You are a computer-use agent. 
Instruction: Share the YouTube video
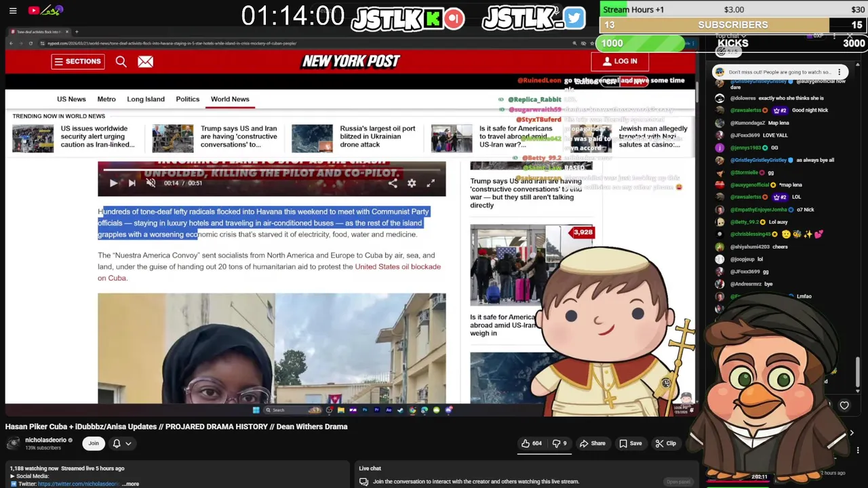(592, 443)
